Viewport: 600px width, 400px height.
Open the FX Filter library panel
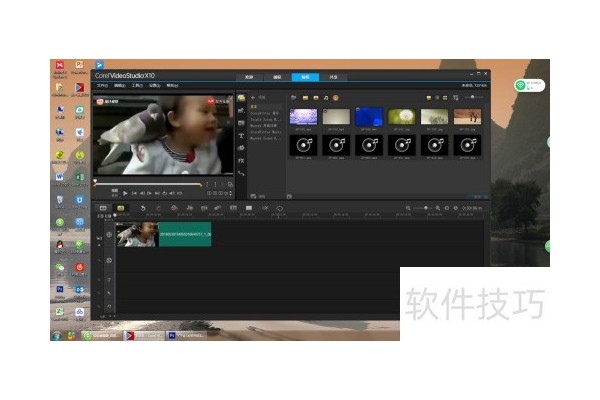click(x=241, y=161)
